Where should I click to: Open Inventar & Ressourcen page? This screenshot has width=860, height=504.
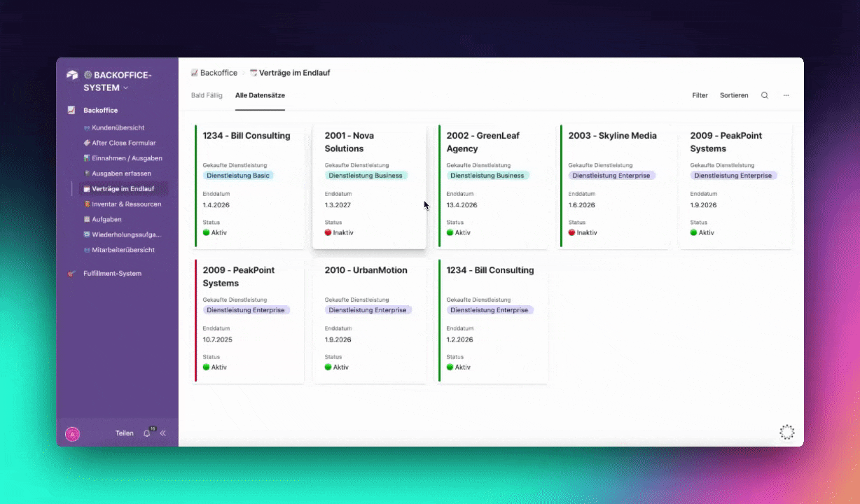126,204
